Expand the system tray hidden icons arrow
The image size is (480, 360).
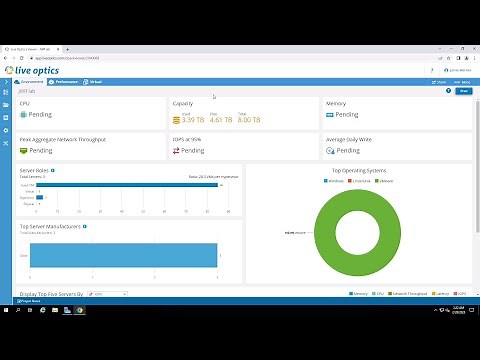(x=435, y=310)
